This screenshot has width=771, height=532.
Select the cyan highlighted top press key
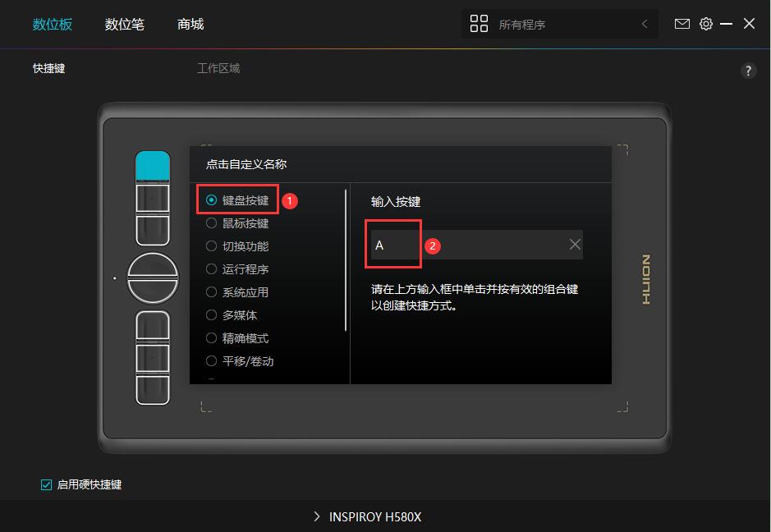point(153,166)
